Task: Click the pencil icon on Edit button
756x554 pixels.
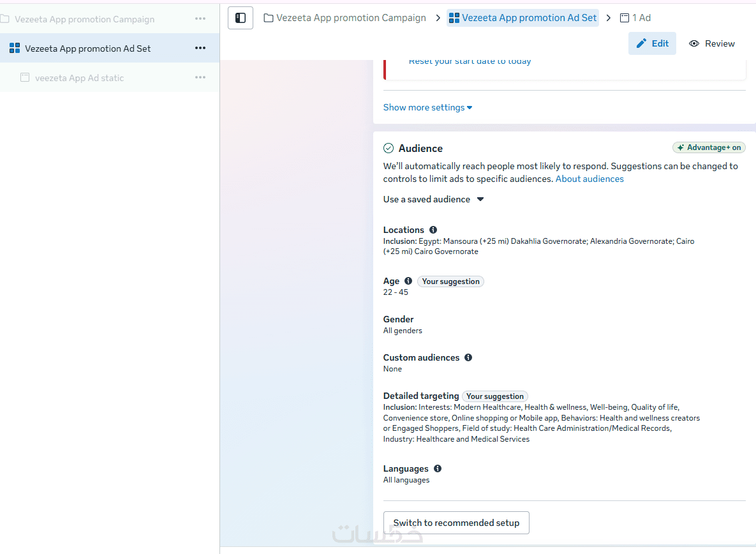Action: 641,43
